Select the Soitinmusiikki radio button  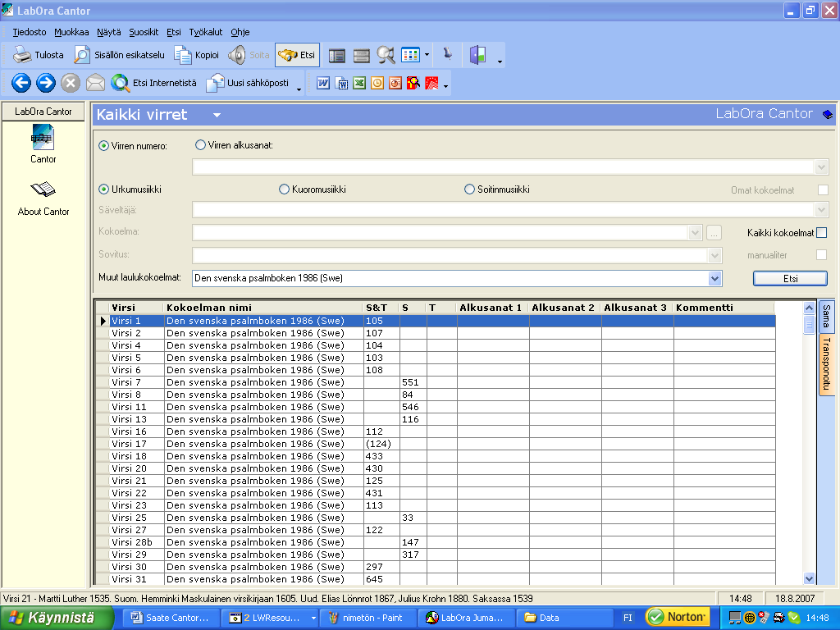click(x=469, y=189)
